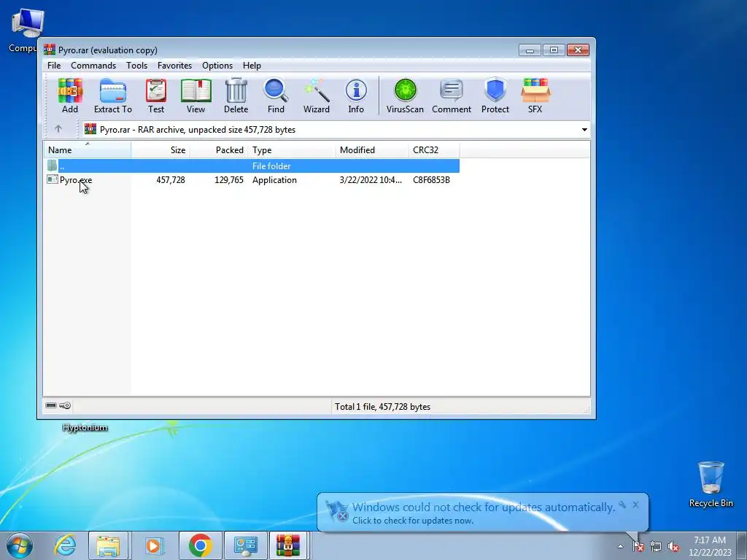Show hidden tray icons arrow
Image resolution: width=747 pixels, height=560 pixels.
pos(620,546)
